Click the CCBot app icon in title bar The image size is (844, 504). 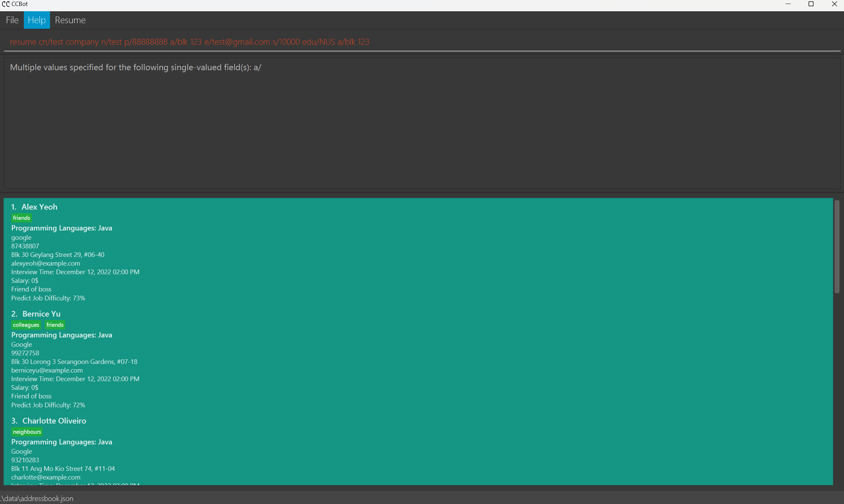coord(5,4)
